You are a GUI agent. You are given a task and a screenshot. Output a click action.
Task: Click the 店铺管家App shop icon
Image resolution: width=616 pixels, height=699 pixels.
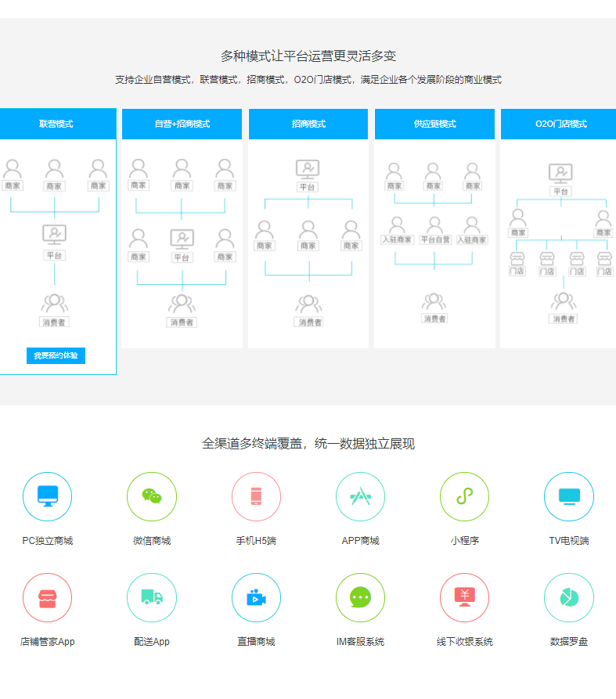pyautogui.click(x=48, y=598)
